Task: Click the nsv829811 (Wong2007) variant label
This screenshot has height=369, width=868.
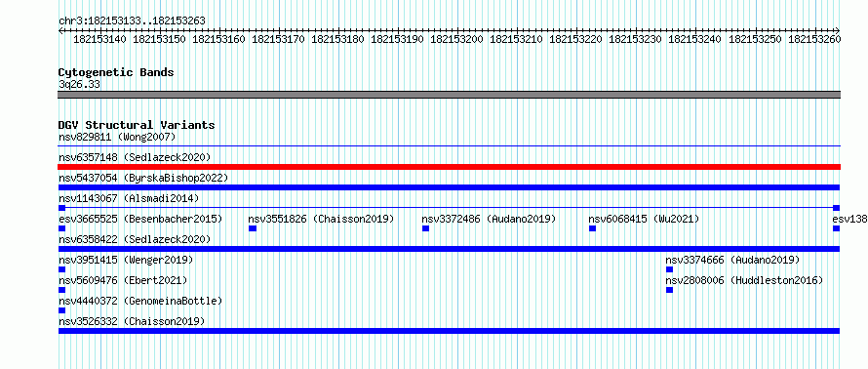Action: (x=117, y=137)
